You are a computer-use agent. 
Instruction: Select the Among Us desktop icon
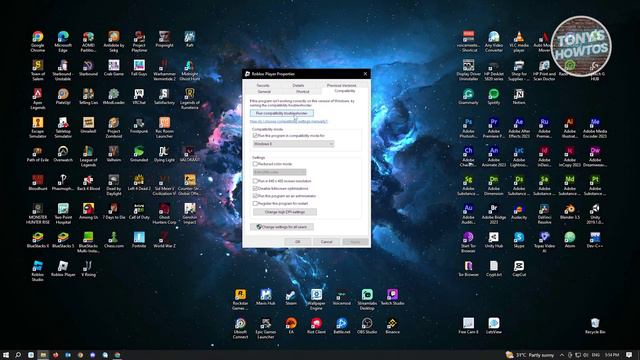click(88, 212)
